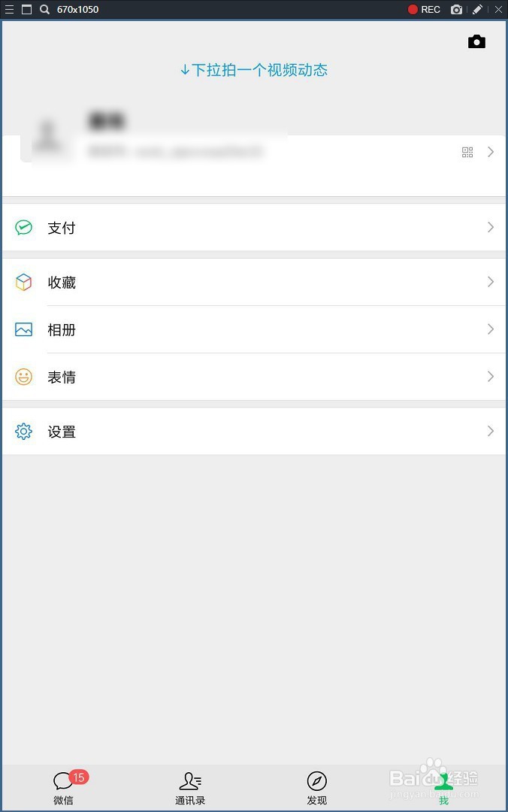Open the emulator hamburger menu
508x812 pixels.
pyautogui.click(x=9, y=10)
